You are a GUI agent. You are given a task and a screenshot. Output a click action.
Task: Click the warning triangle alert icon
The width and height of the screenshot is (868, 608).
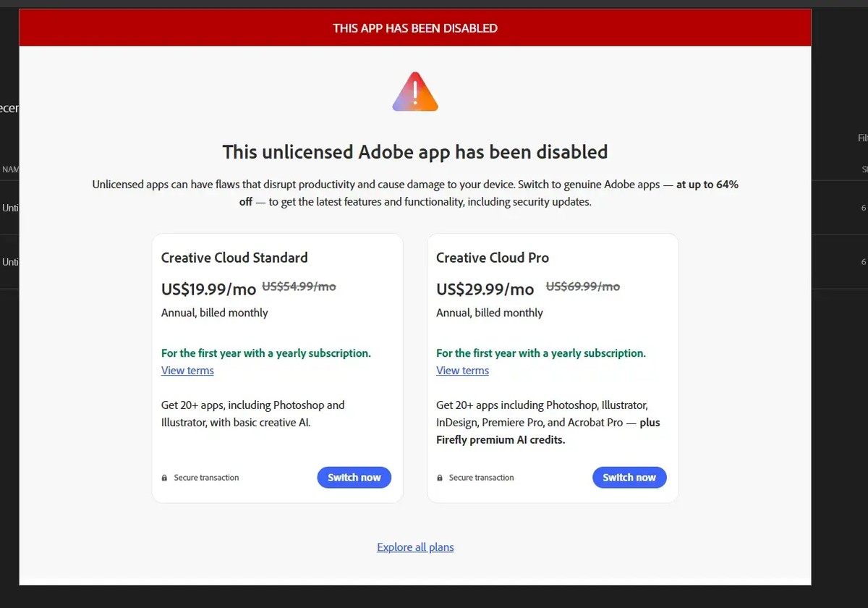(415, 92)
